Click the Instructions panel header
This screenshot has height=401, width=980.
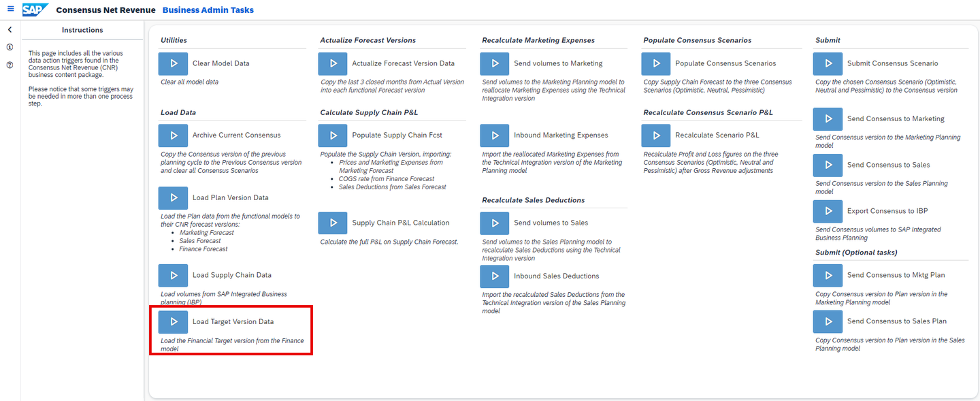pos(82,30)
